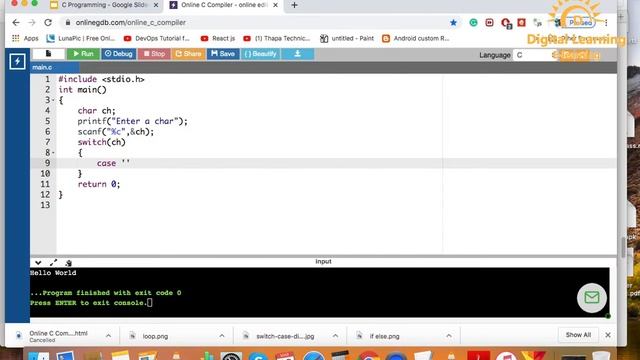Create a new file with file icon

(x=48, y=54)
